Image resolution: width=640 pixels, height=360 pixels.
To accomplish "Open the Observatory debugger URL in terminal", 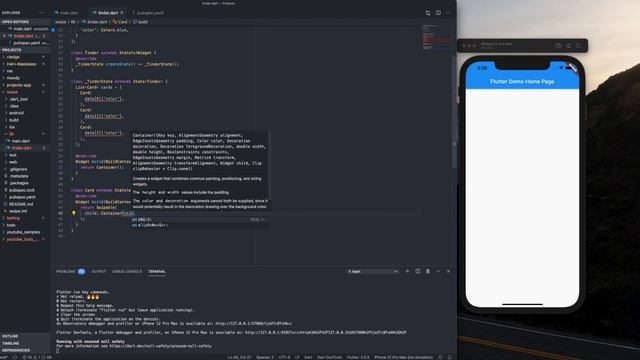I will point(253,323).
